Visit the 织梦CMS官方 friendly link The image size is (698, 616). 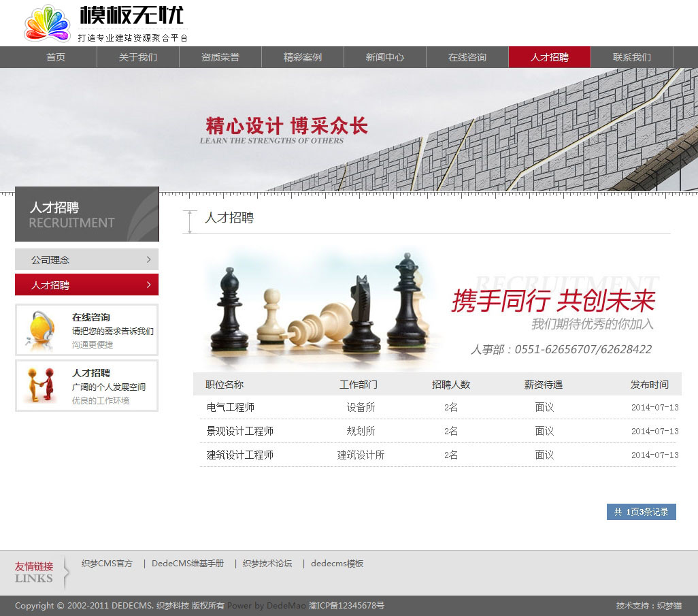click(107, 564)
